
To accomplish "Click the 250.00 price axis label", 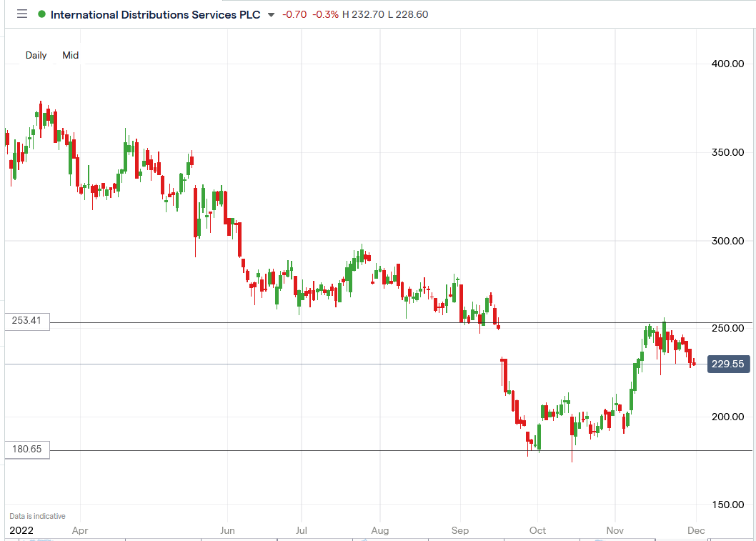I will click(727, 328).
